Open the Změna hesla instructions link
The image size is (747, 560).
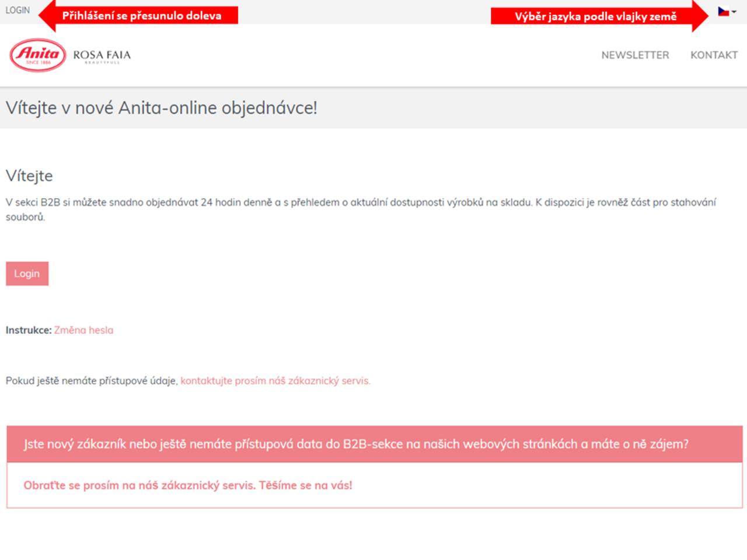tap(83, 330)
